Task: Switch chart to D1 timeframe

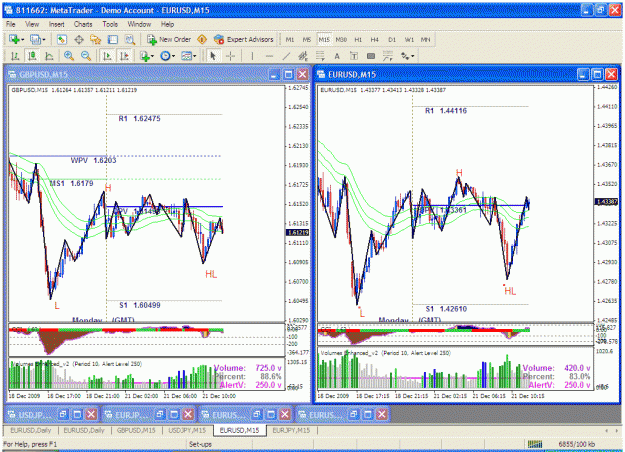Action: [x=392, y=39]
